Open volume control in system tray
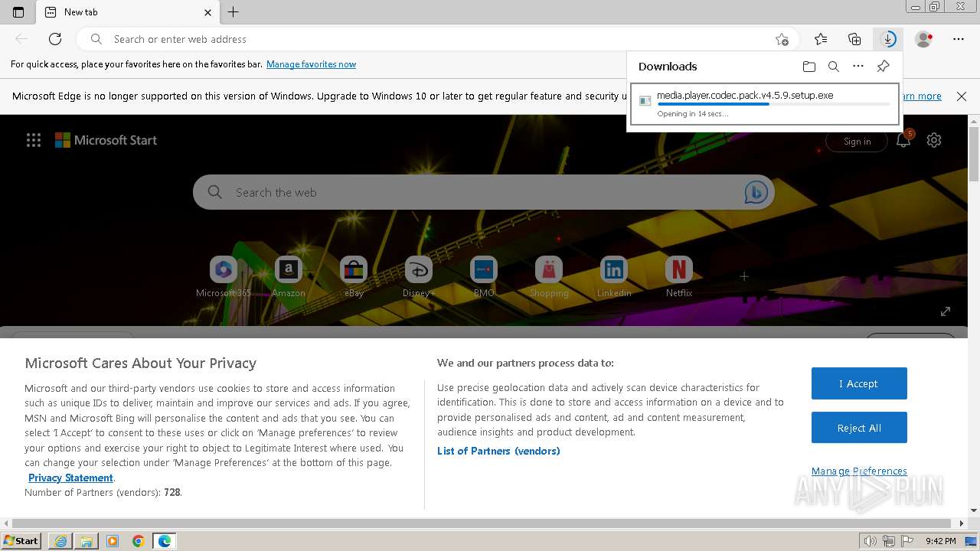The image size is (980, 551). (871, 541)
